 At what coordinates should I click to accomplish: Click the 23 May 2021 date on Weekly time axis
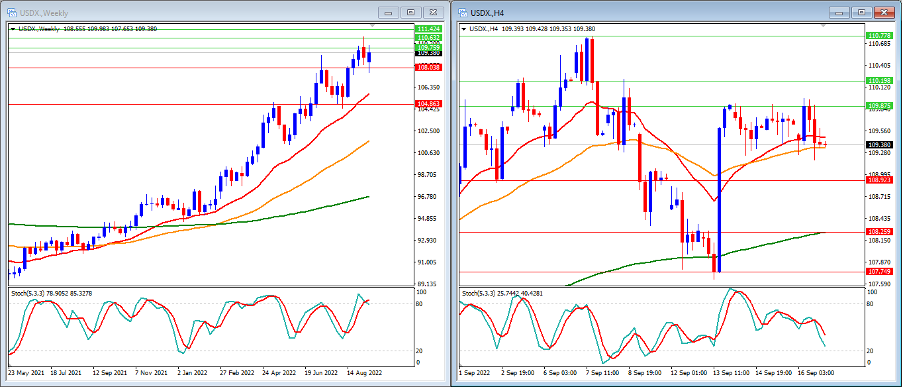tap(27, 373)
